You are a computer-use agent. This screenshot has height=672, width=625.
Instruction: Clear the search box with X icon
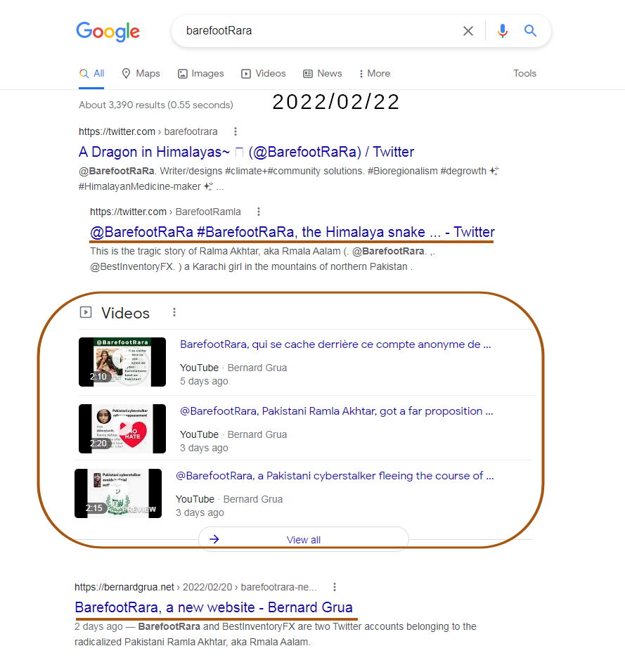[468, 31]
